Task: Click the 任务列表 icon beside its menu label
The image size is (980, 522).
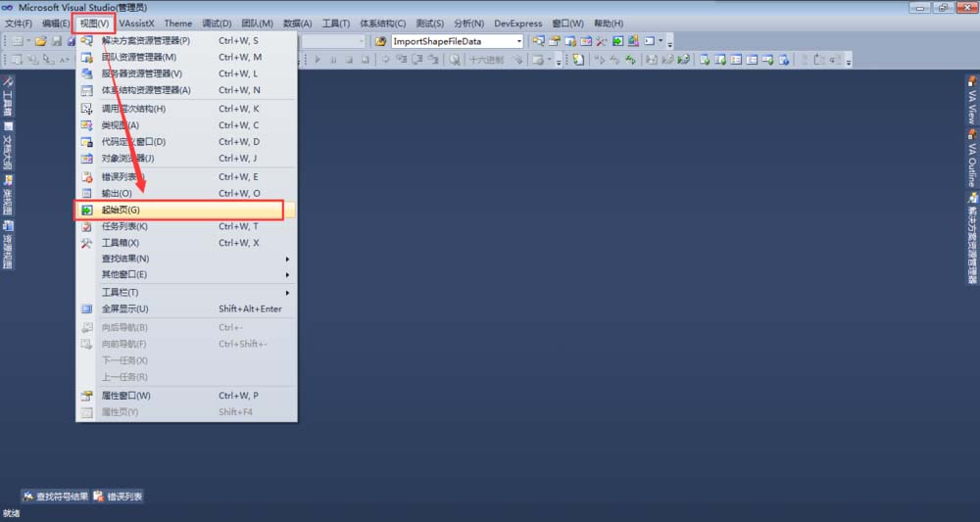Action: [87, 226]
